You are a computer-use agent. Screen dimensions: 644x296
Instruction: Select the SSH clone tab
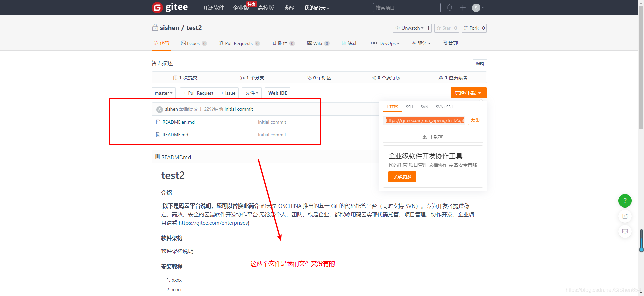[x=409, y=107]
